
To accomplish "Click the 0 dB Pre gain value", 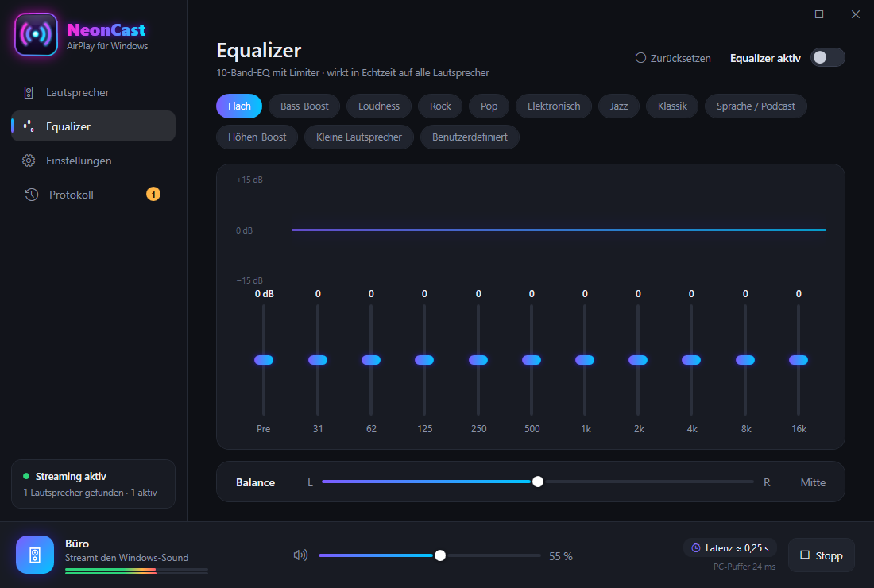I will coord(265,294).
